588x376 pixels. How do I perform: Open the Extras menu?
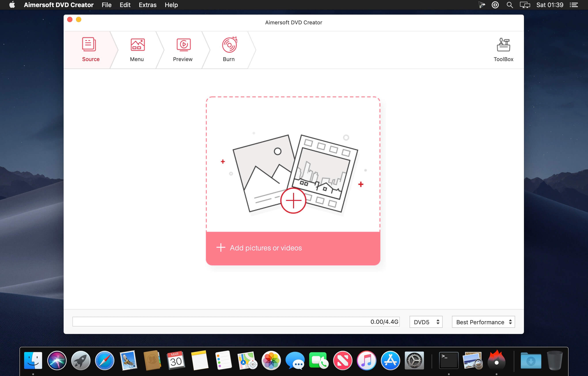(148, 5)
